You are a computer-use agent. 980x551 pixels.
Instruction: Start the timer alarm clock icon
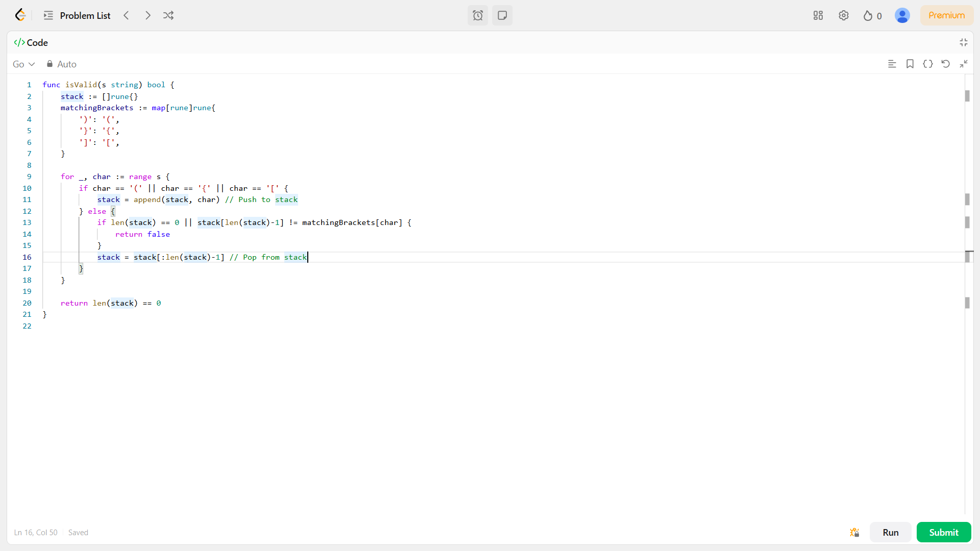(x=478, y=15)
